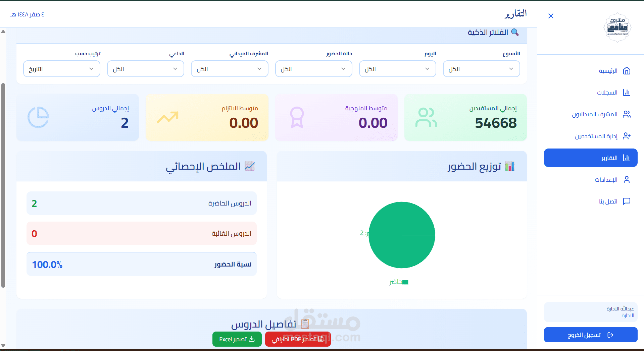Click the bar chart icon beside السجلات
Image resolution: width=644 pixels, height=351 pixels.
(x=627, y=93)
